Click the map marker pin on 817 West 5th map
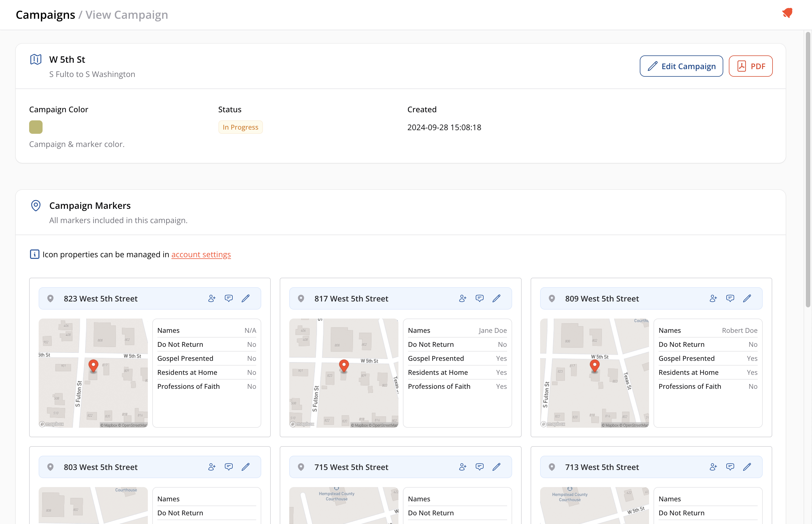 (344, 365)
